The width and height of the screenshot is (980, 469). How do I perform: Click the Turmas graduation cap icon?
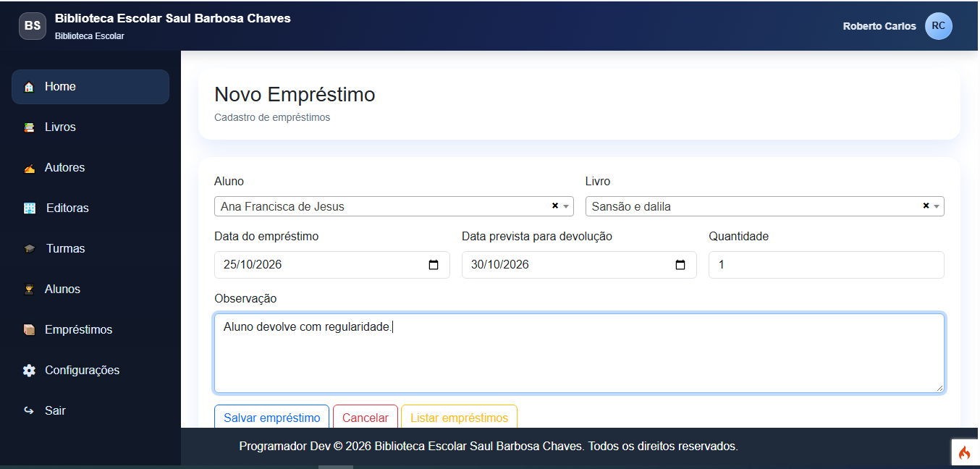[x=30, y=249]
